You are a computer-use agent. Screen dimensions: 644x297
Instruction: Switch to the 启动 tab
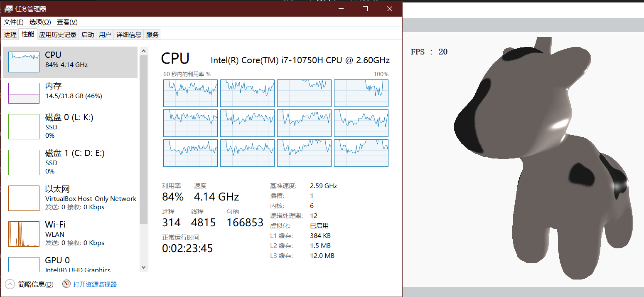pyautogui.click(x=88, y=35)
